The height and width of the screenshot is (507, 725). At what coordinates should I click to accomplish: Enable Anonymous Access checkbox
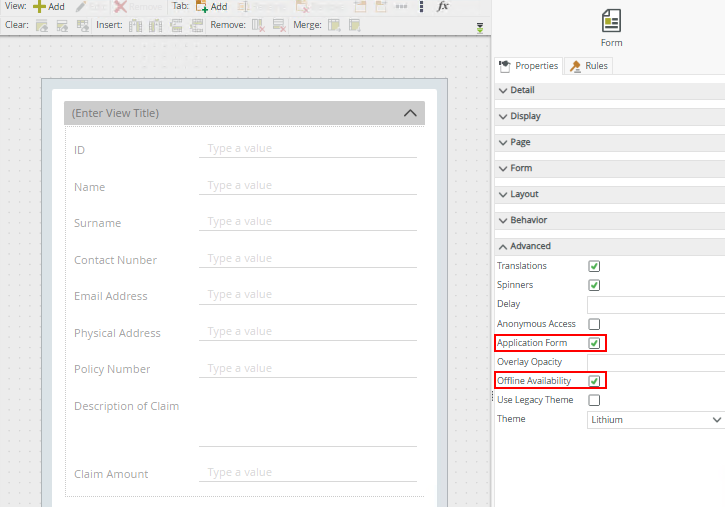pyautogui.click(x=594, y=324)
